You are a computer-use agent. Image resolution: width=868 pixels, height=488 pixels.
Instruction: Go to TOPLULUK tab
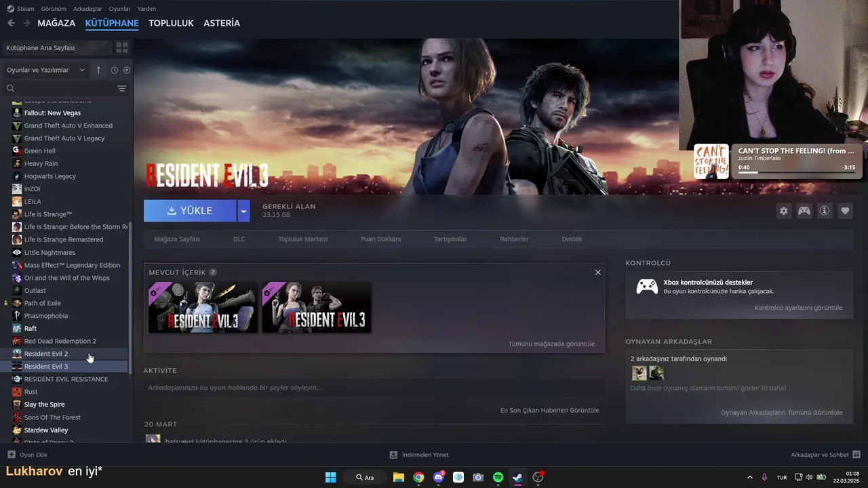pos(171,23)
